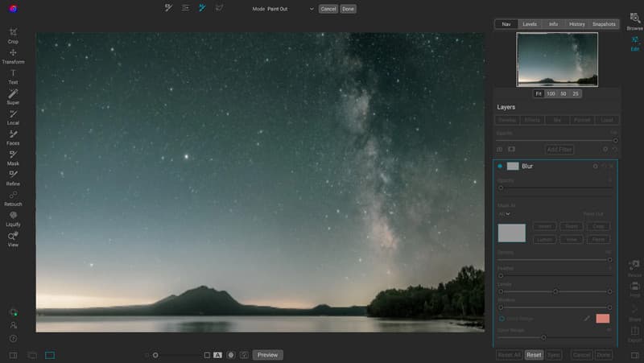The image size is (644, 363).
Task: Set navigator zoom to 25
Action: click(576, 93)
